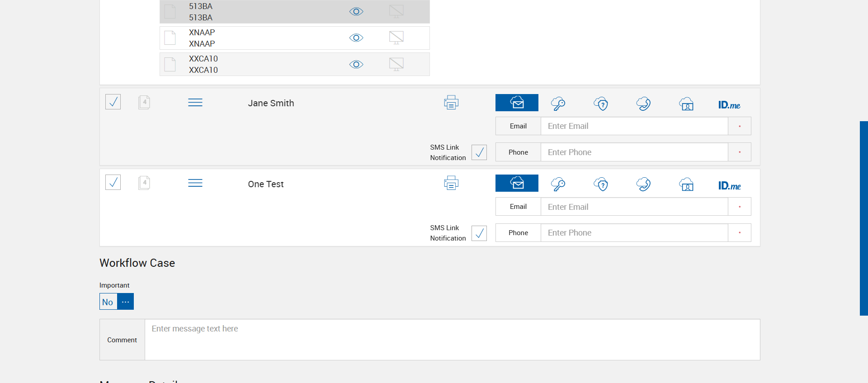Uncheck the Jane Smith signer checkbox

113,102
